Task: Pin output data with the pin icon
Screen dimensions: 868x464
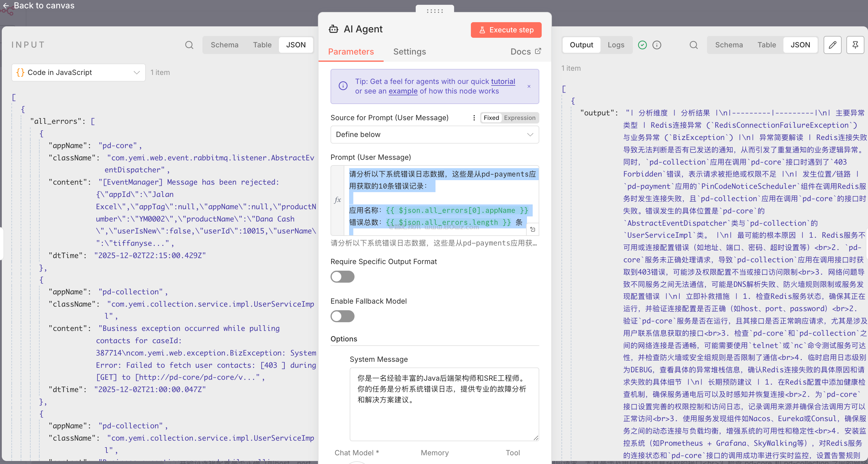Action: tap(855, 45)
